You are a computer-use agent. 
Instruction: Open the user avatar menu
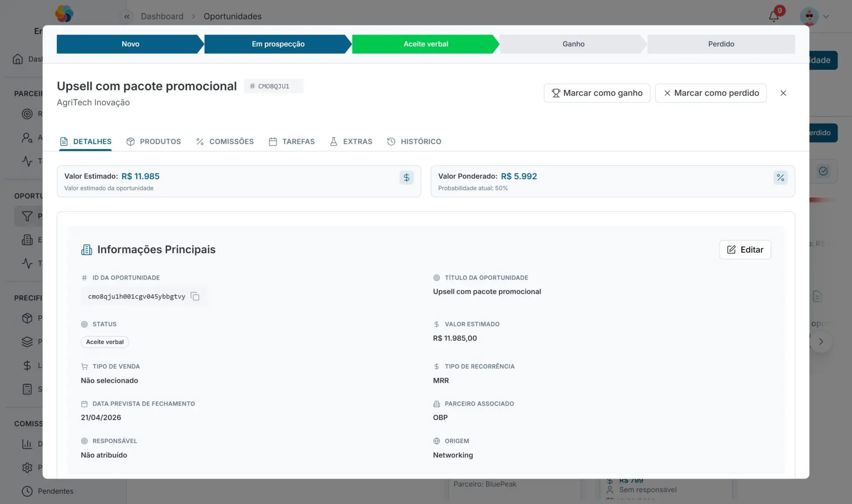pyautogui.click(x=809, y=16)
